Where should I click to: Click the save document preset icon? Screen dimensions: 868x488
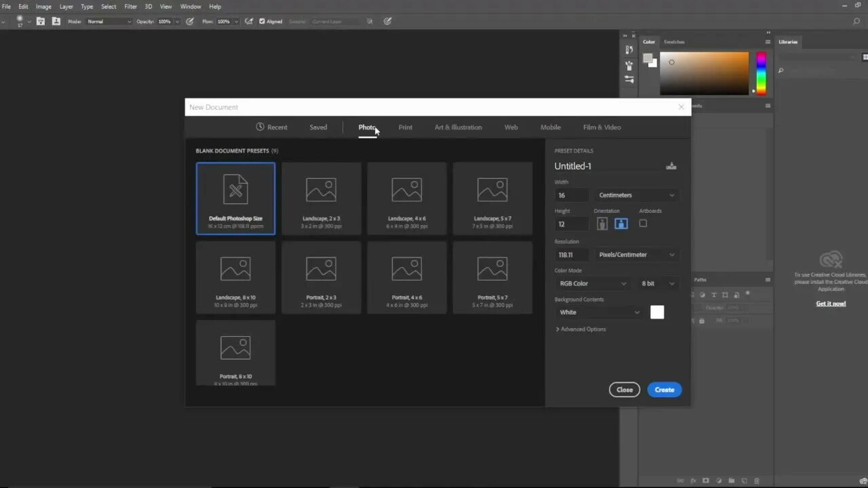click(671, 166)
